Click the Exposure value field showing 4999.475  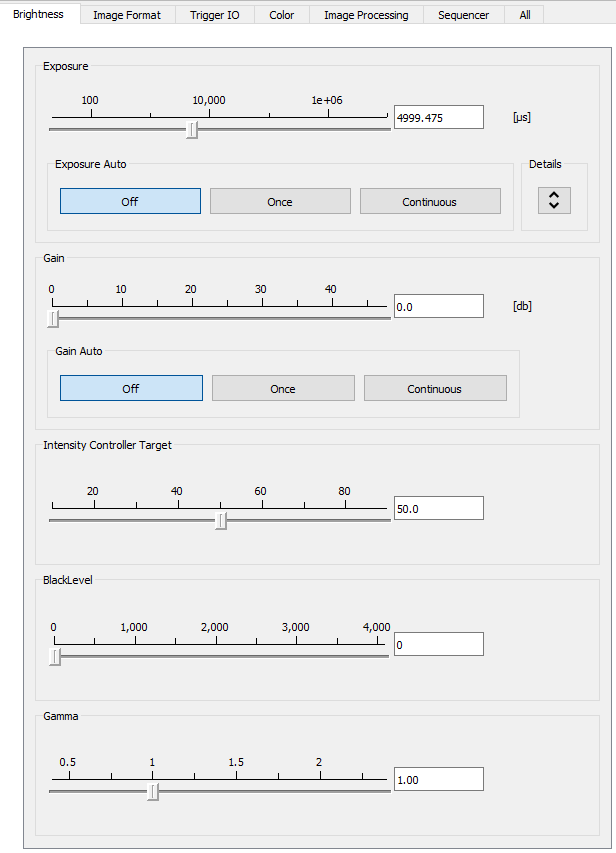(x=438, y=117)
